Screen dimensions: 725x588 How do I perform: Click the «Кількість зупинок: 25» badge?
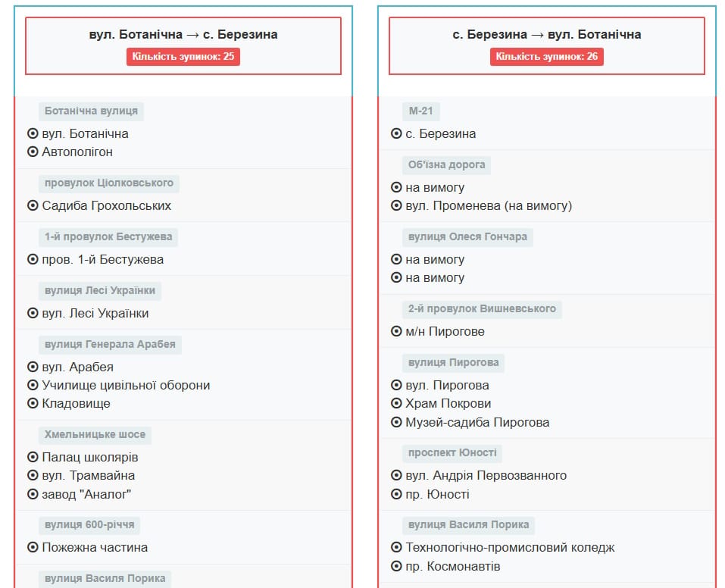click(x=184, y=56)
